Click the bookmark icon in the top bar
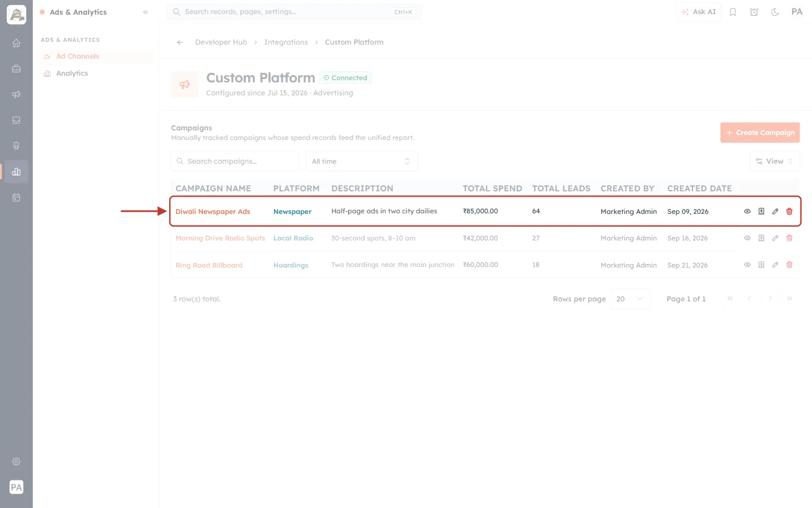Image resolution: width=812 pixels, height=508 pixels. coord(733,12)
